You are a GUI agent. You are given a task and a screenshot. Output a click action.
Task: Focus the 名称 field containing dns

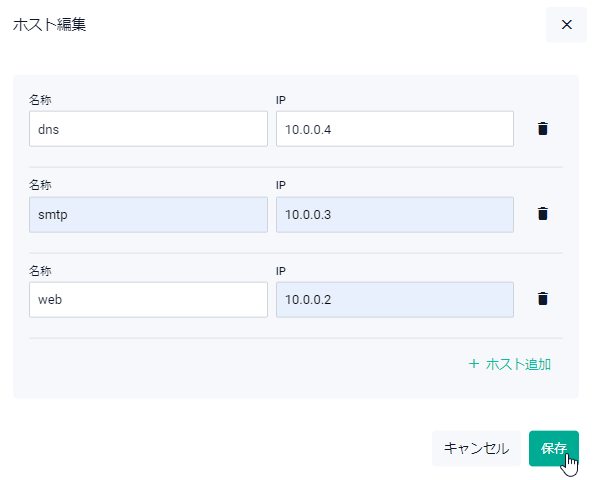tap(148, 129)
